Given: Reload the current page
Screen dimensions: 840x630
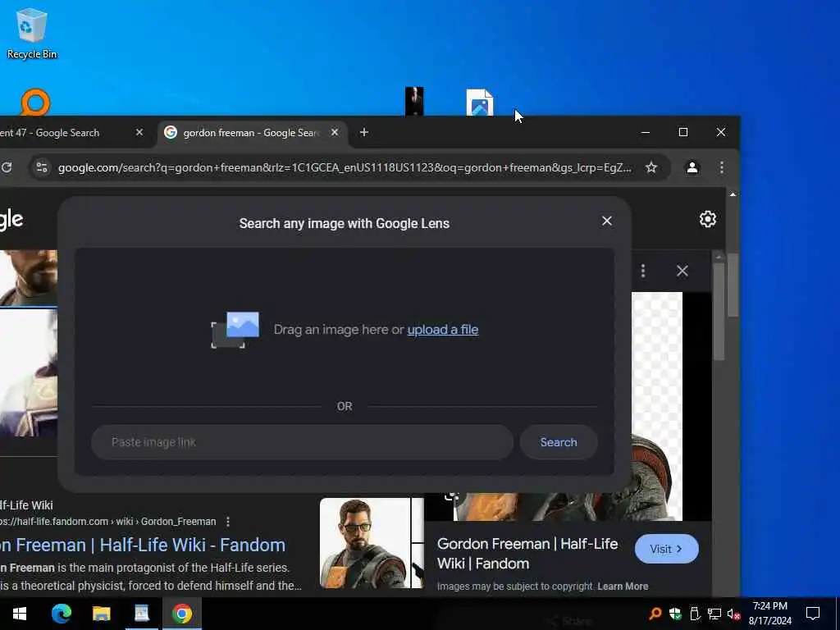Looking at the screenshot, I should [7, 167].
